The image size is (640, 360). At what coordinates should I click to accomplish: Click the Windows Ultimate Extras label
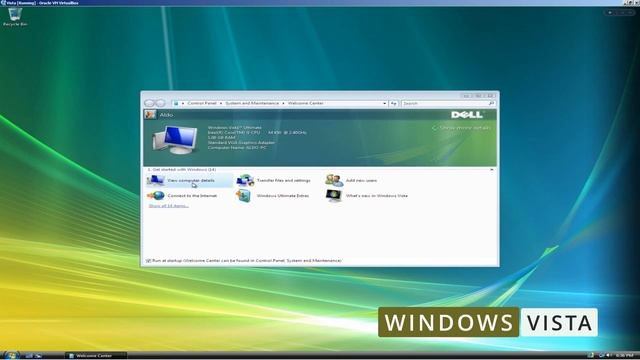282,196
